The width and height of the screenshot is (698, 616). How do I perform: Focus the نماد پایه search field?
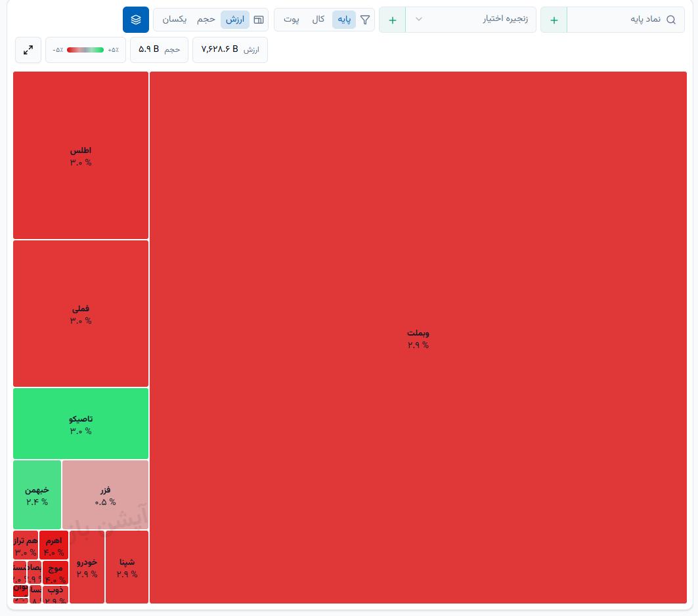tap(625, 20)
